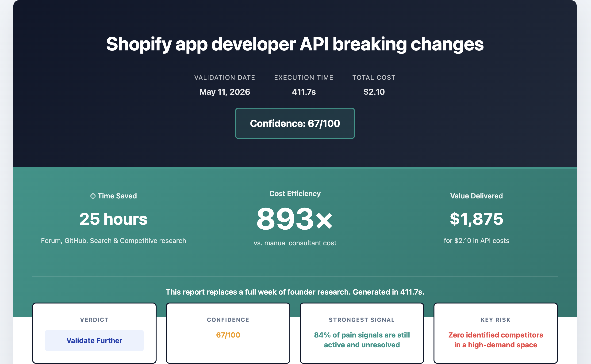Click the vs. manual consultant cost caption
The height and width of the screenshot is (364, 591).
pyautogui.click(x=295, y=243)
